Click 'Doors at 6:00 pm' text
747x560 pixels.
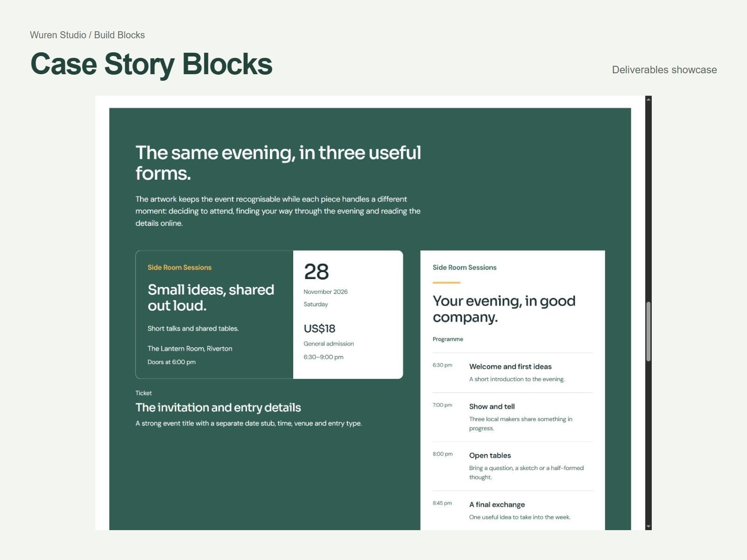coord(171,362)
